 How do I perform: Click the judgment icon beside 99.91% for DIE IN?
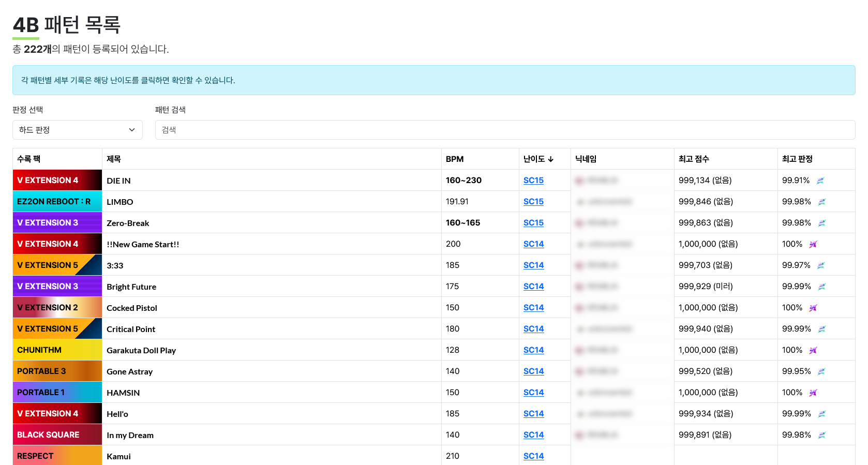coord(820,181)
